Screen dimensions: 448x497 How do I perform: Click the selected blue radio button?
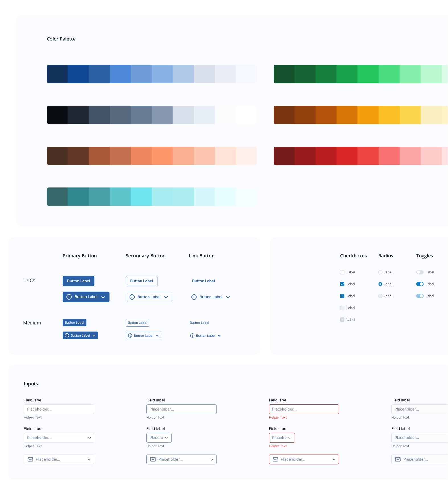[380, 284]
